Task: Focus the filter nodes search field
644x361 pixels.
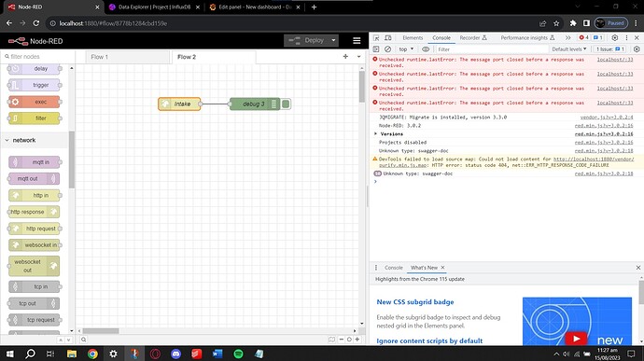Action: (37, 56)
